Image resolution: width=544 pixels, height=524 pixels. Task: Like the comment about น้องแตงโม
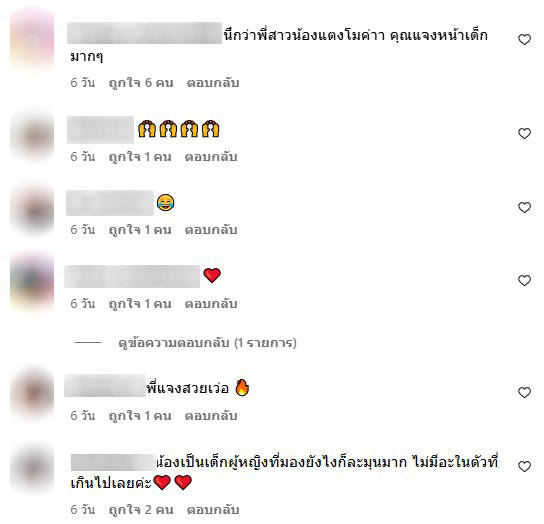(x=524, y=39)
